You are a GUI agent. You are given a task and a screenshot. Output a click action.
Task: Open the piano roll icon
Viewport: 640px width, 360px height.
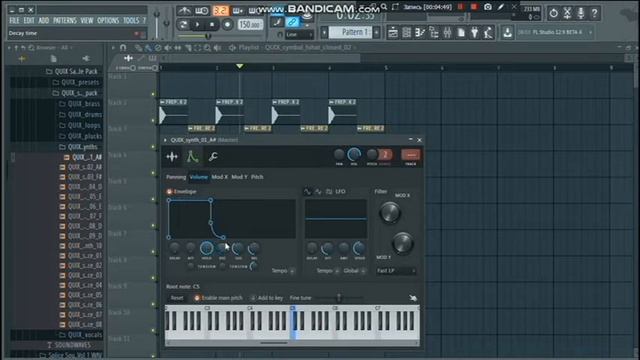coord(420,33)
